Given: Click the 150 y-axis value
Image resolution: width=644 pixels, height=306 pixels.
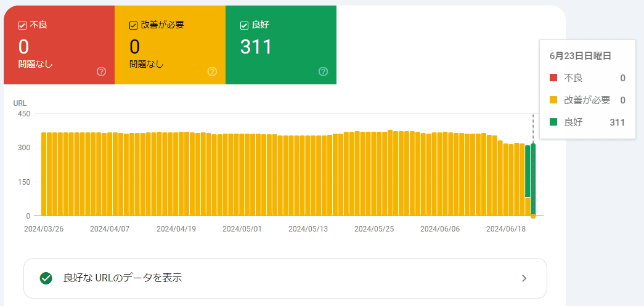Looking at the screenshot, I should 24,182.
